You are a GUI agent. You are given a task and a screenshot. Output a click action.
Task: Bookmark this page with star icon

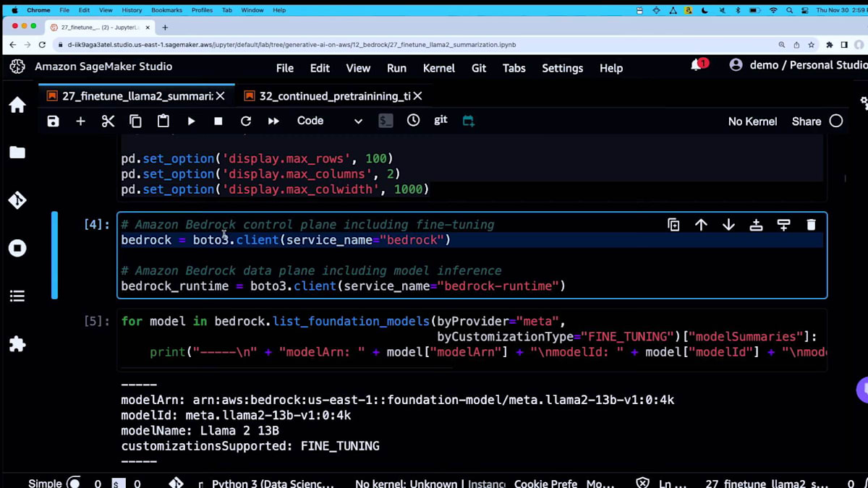coord(811,44)
